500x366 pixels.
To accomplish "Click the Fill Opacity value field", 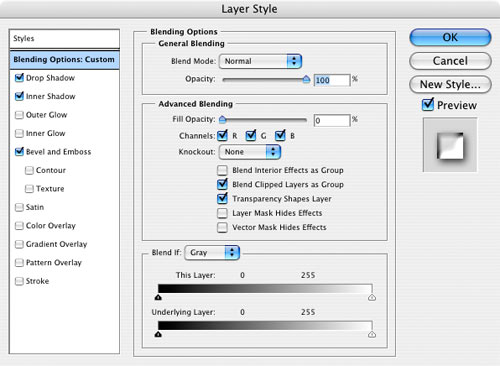I will [x=332, y=120].
